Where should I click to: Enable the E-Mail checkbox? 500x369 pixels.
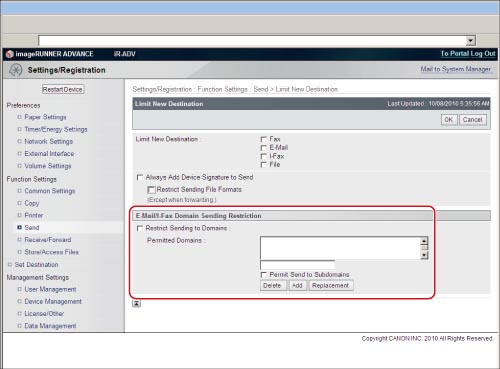point(264,148)
